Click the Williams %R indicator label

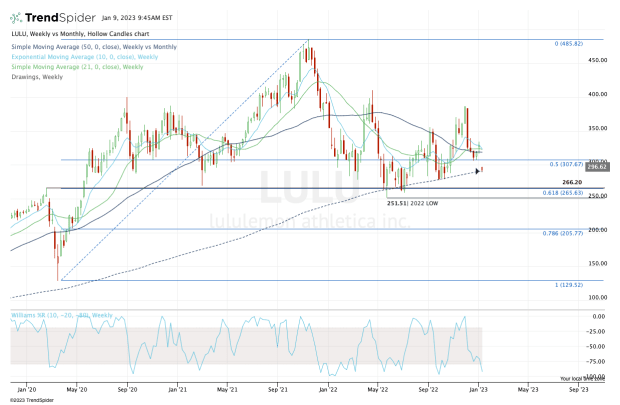pyautogui.click(x=62, y=315)
